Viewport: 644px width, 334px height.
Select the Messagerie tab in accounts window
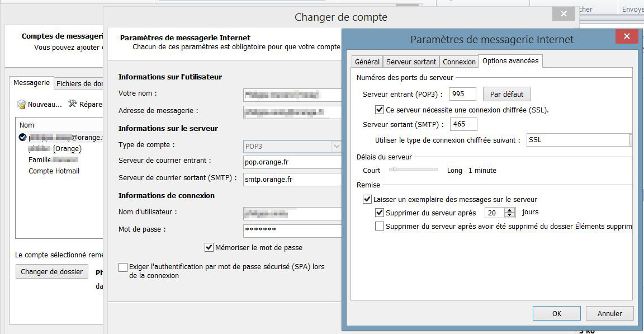coord(32,83)
